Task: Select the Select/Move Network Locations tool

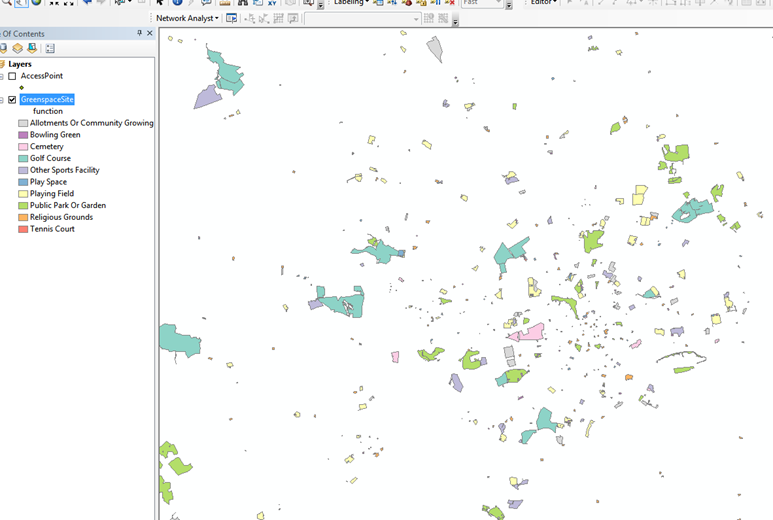Action: point(264,19)
